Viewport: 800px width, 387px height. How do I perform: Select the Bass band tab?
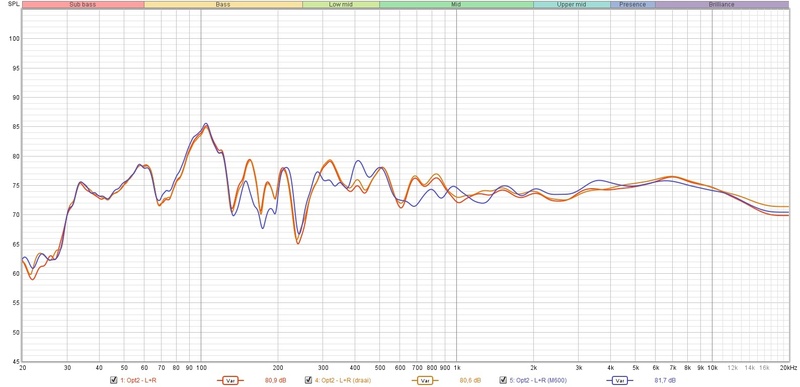point(223,5)
